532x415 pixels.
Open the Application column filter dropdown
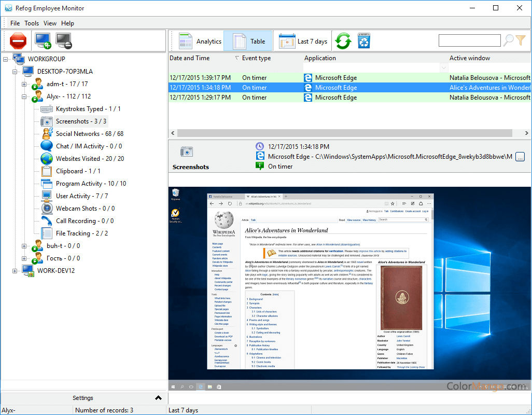444,67
